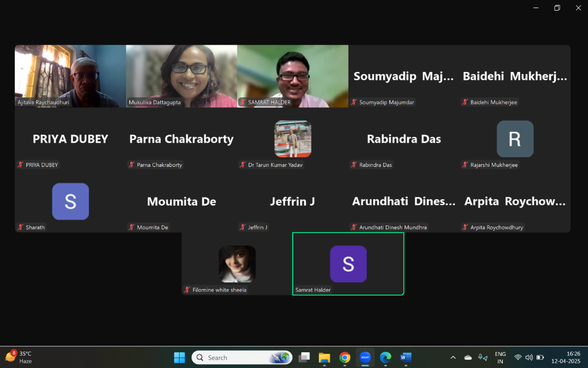
Task: Click the muted mic icon for Arundhati Dinesh Mundhra
Action: (354, 227)
